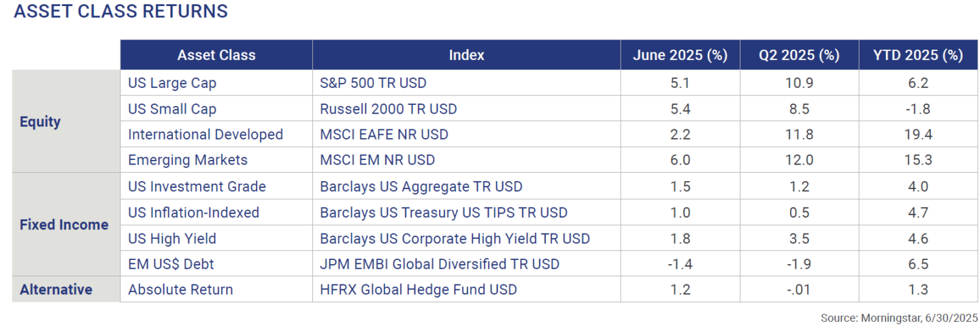The height and width of the screenshot is (326, 980).
Task: Click the YTD 2025 (%) column header
Action: [918, 55]
